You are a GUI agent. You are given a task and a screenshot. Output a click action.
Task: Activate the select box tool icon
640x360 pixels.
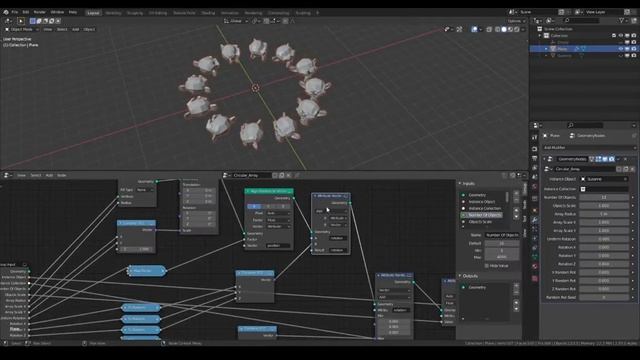point(20,21)
